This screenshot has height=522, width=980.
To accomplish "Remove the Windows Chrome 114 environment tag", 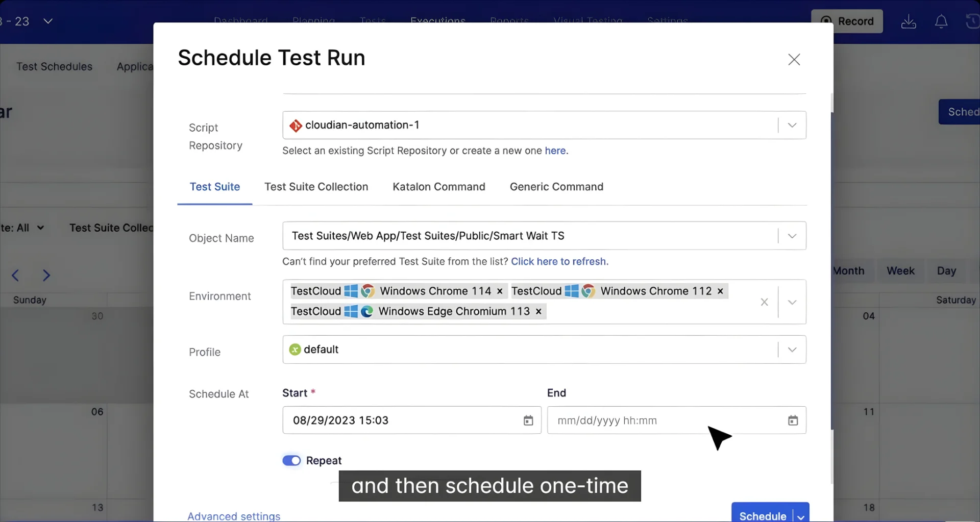I will [x=499, y=291].
